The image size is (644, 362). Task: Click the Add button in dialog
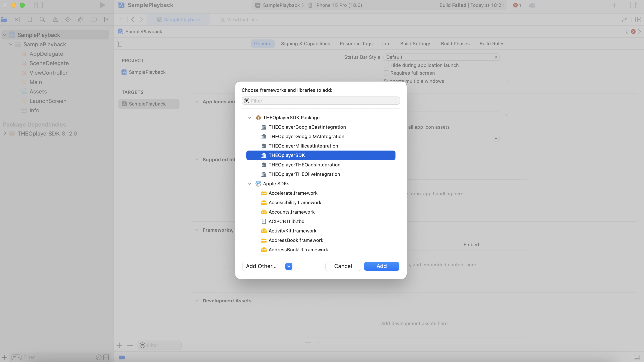[x=381, y=266]
